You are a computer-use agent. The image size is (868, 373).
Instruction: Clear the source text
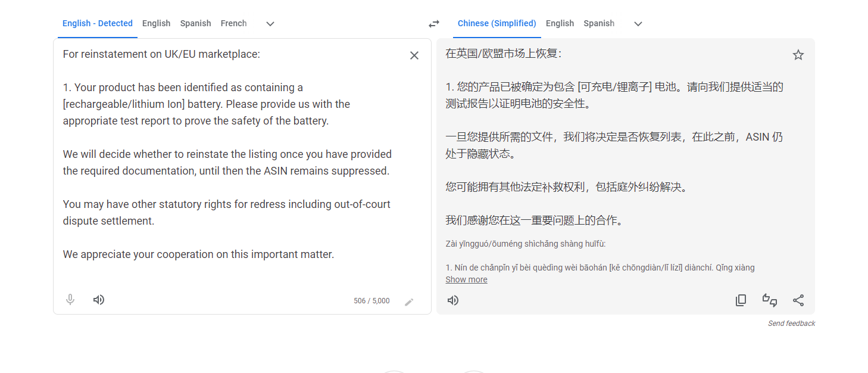[x=414, y=55]
